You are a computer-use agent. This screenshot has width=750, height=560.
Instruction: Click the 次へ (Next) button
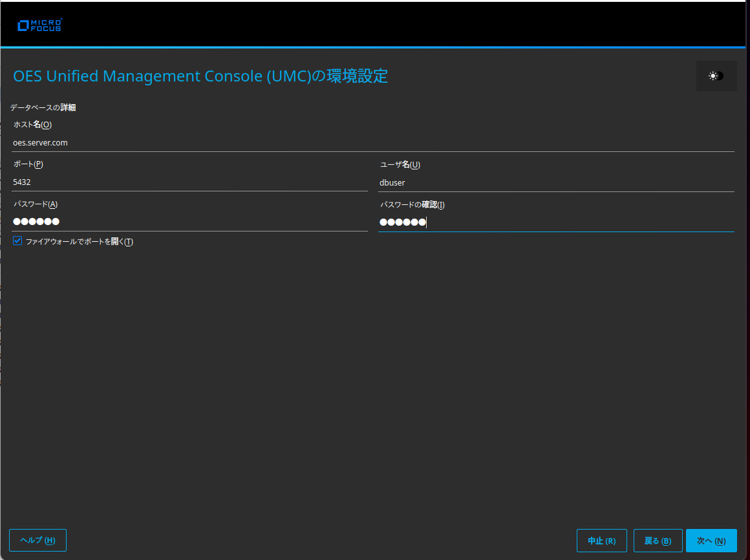711,540
